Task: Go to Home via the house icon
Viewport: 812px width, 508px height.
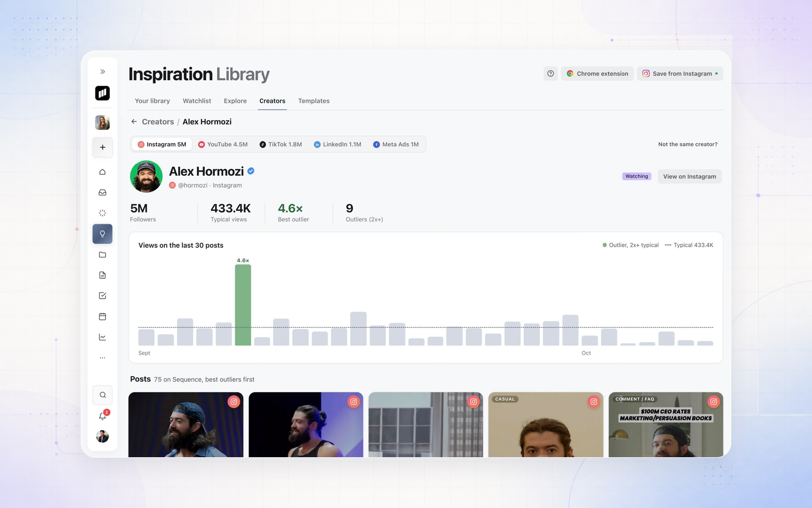Action: pos(103,172)
